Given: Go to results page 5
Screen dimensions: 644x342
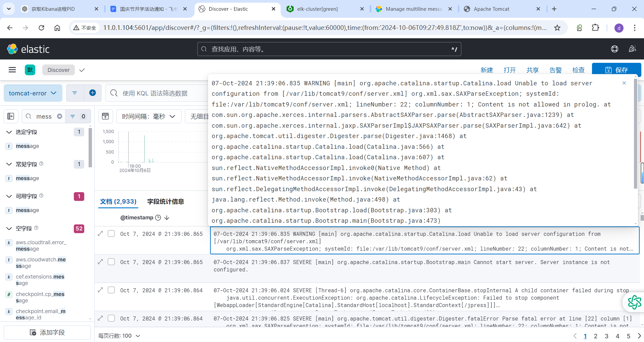Looking at the screenshot, I should 629,336.
